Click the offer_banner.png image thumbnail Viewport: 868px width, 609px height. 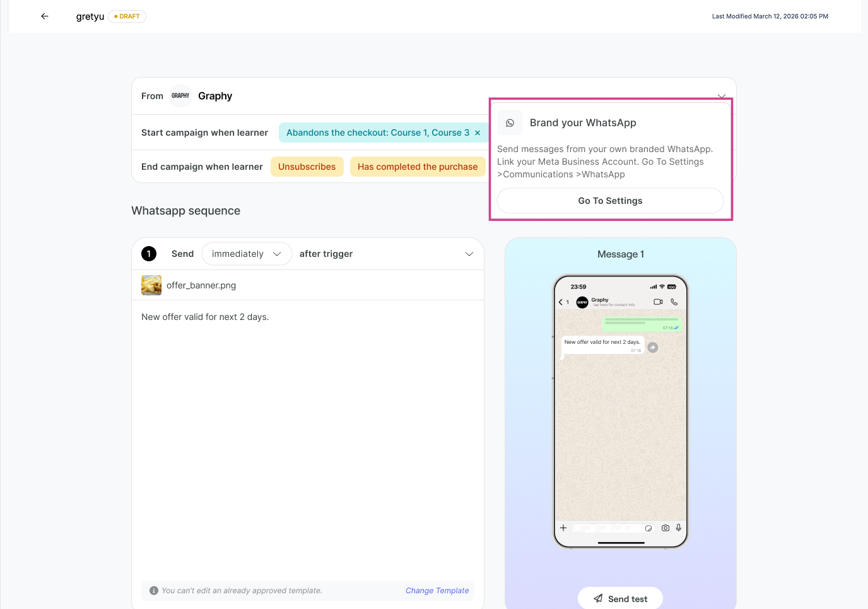[151, 285]
